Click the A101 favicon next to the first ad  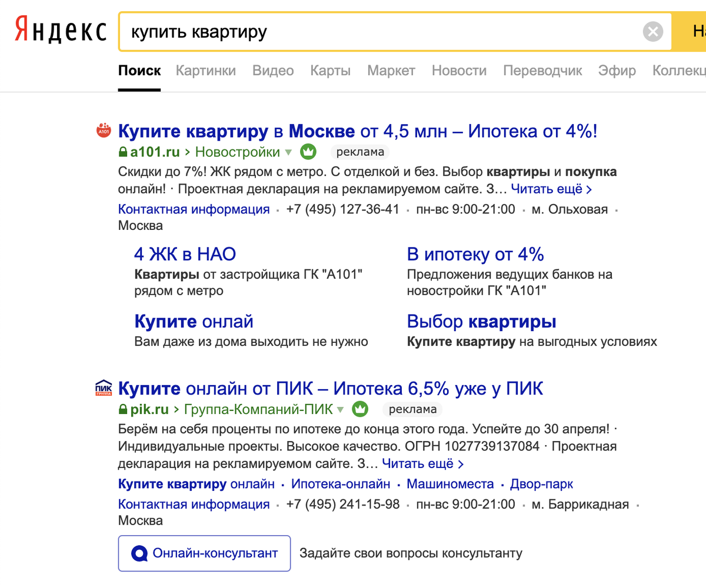(x=104, y=131)
